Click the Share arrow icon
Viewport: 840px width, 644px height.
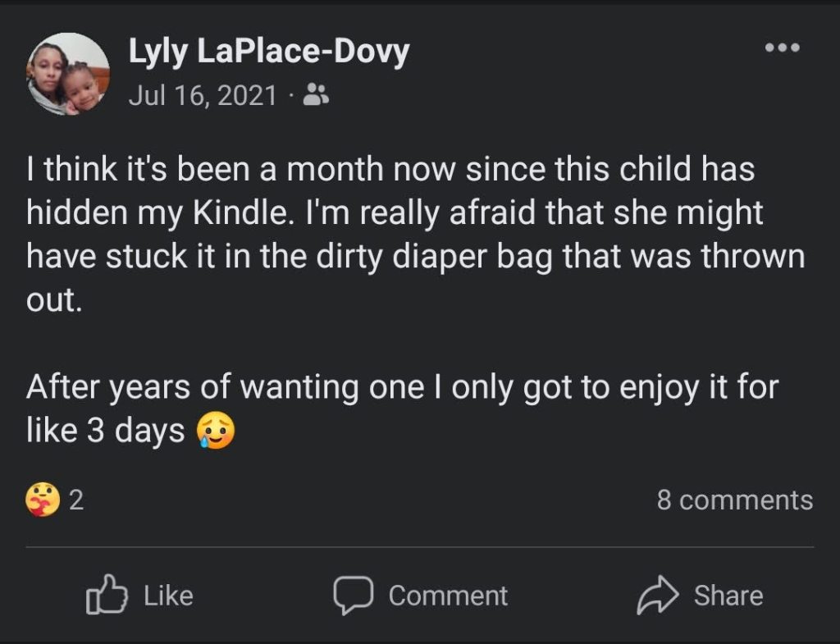tap(657, 596)
